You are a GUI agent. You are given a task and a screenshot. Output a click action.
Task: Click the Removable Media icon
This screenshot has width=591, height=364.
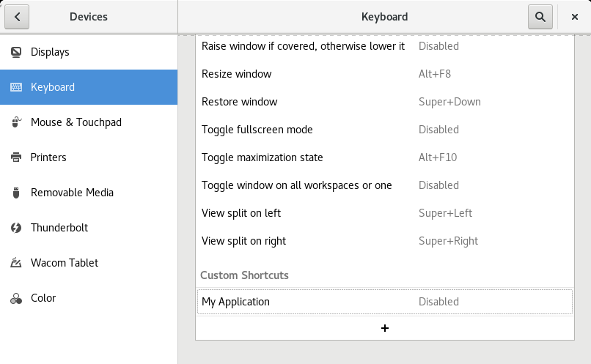click(x=16, y=193)
